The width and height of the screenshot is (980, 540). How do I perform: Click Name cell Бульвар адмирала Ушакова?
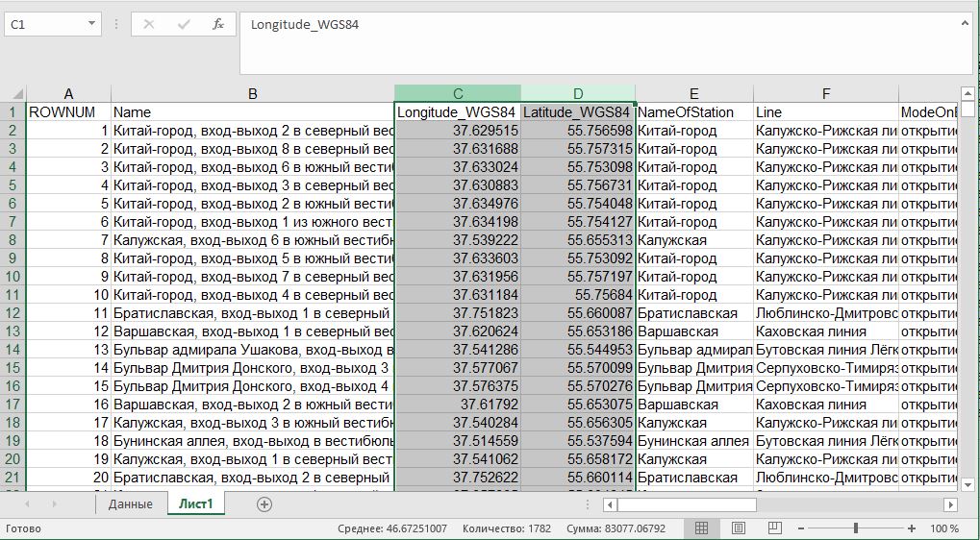tap(253, 350)
